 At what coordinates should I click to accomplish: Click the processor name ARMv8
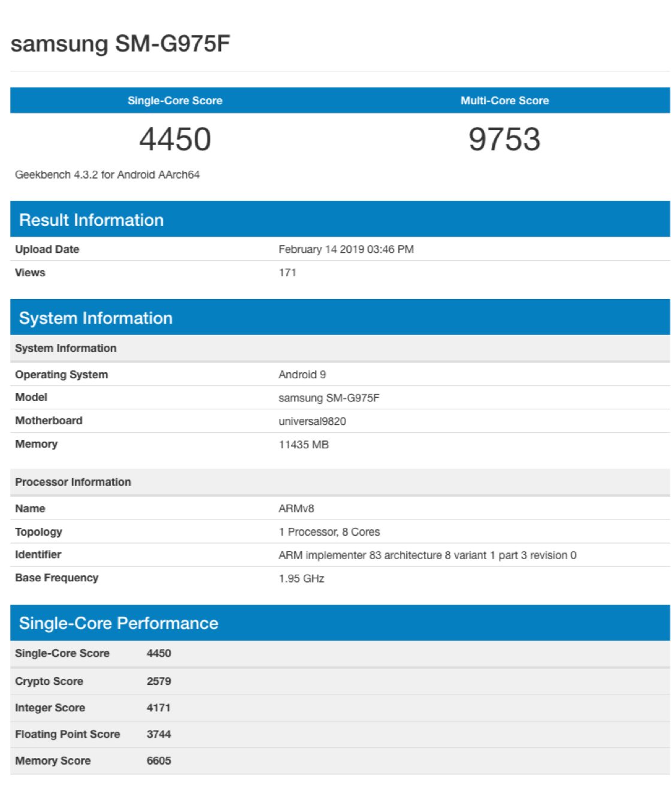coord(296,508)
